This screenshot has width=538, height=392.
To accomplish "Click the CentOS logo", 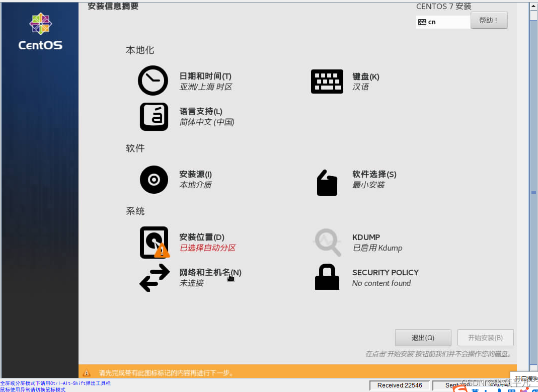I will (x=40, y=31).
